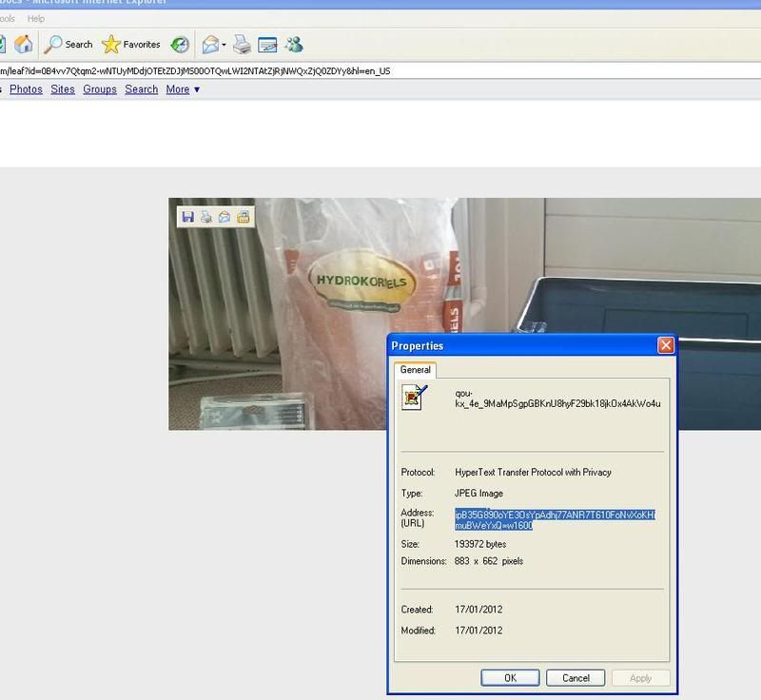Open the Search magnifier in the toolbar
The height and width of the screenshot is (700, 761).
pos(68,44)
